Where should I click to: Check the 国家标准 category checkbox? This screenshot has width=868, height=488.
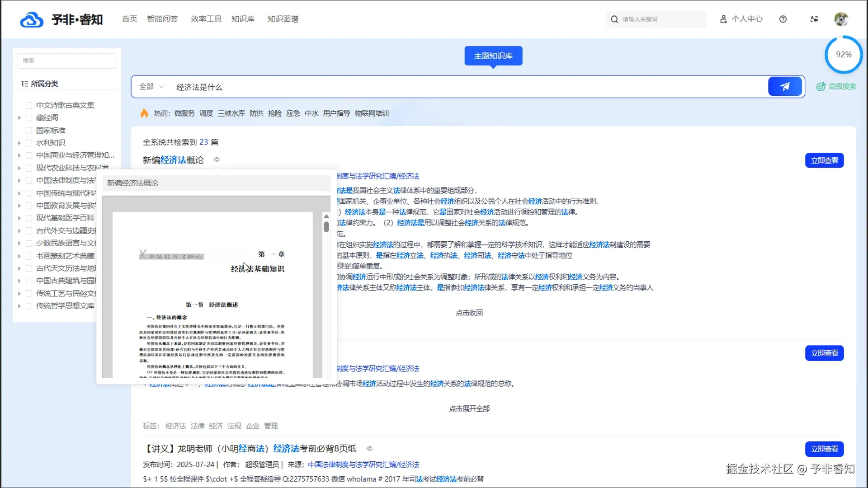29,131
